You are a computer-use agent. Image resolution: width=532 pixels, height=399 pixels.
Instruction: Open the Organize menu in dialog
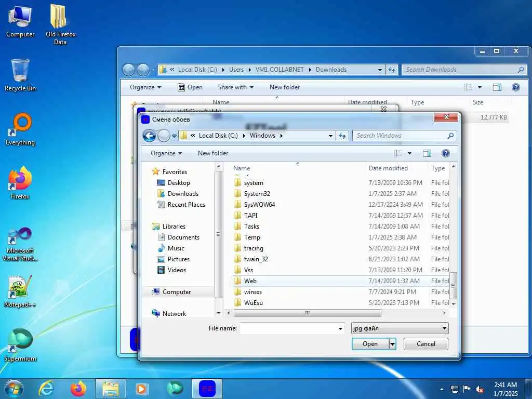click(x=166, y=153)
